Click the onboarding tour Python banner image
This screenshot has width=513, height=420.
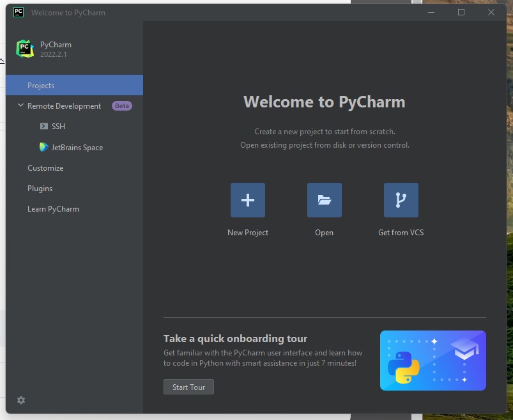point(433,361)
